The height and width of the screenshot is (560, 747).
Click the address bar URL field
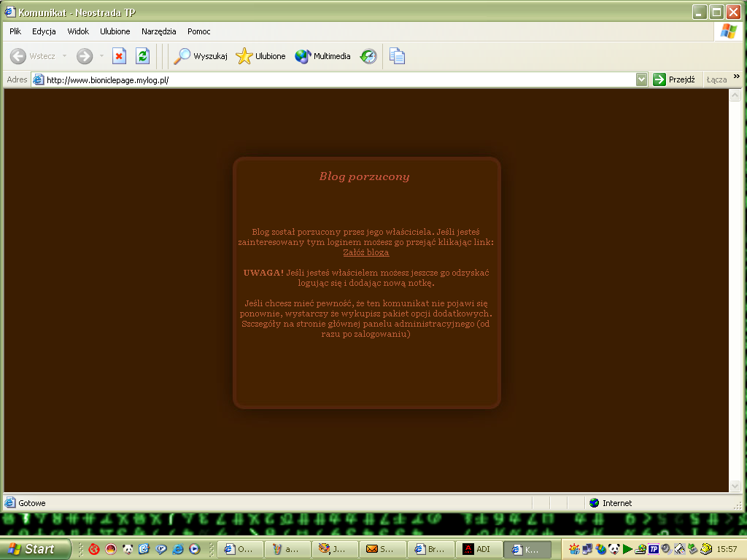[x=333, y=79]
